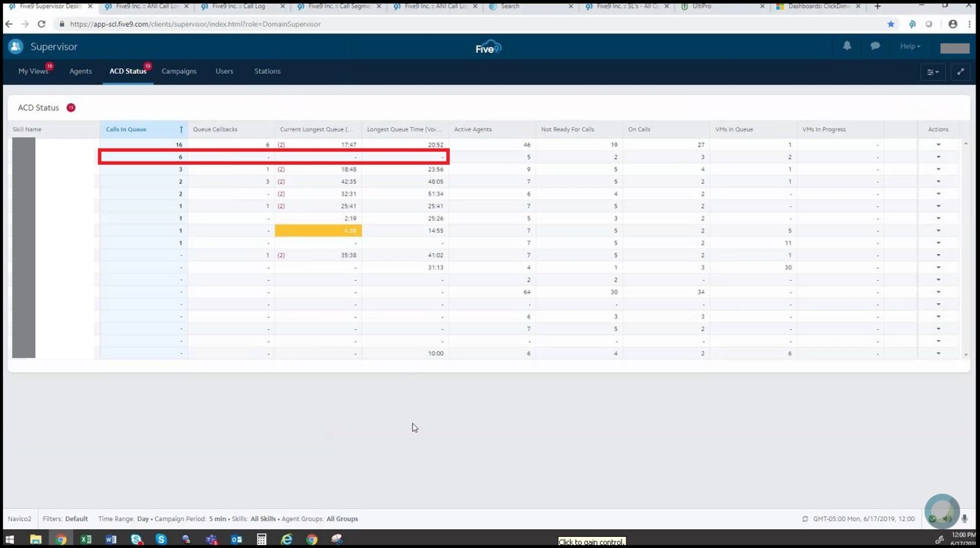The width and height of the screenshot is (980, 548).
Task: Bookmark page with star icon
Action: [891, 24]
